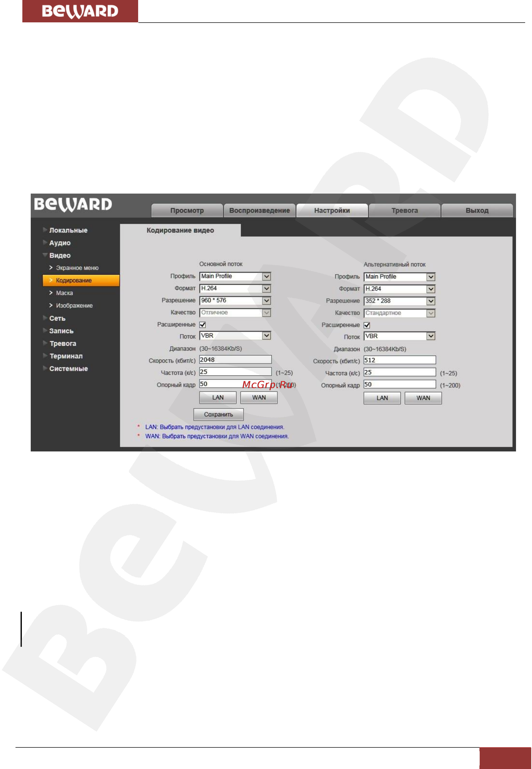Select the Настройки tab
Image resolution: width=532 pixels, height=769 pixels.
click(x=332, y=210)
